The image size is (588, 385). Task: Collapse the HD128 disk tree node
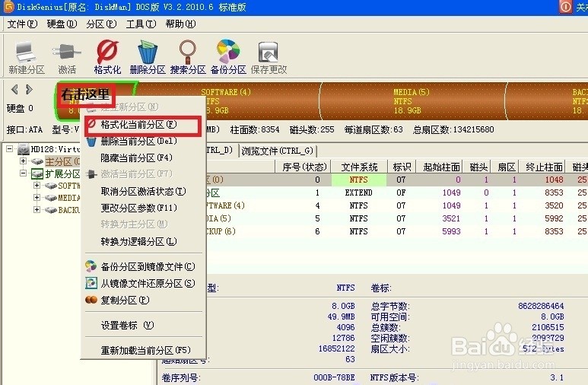[10, 149]
